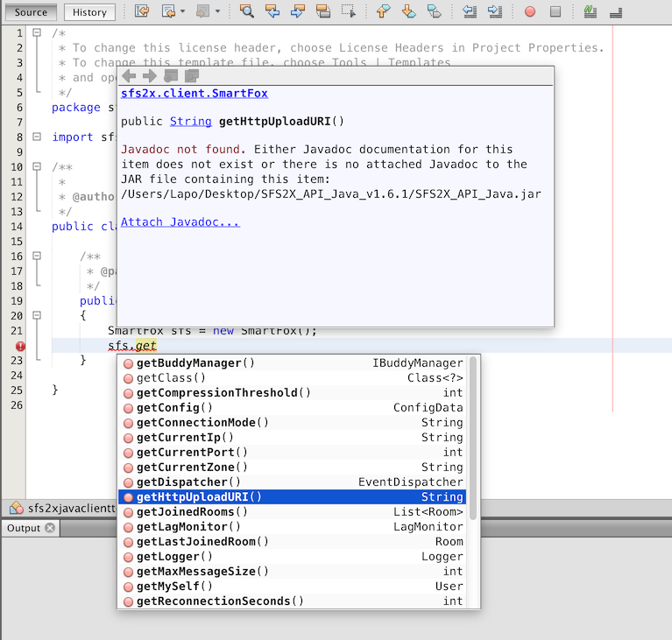Image resolution: width=672 pixels, height=640 pixels.
Task: Click the Shift Line Right icon
Action: [x=495, y=11]
